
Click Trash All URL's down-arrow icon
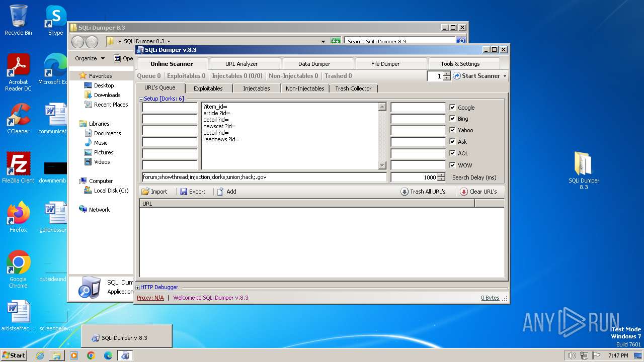[x=405, y=192]
